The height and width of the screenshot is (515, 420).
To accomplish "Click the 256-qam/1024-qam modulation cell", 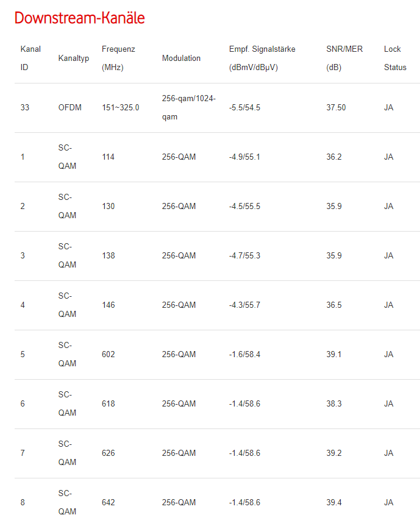I will 189,108.
